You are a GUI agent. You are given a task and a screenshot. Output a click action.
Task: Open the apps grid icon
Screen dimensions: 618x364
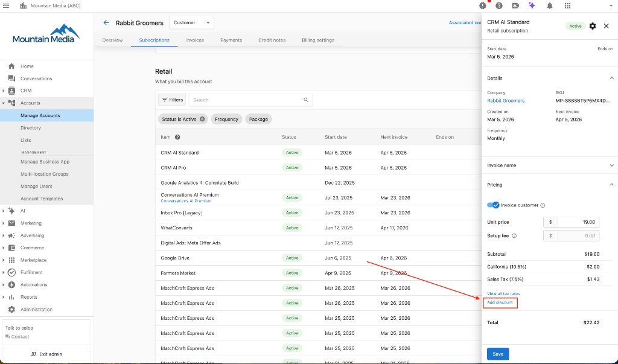(567, 5)
